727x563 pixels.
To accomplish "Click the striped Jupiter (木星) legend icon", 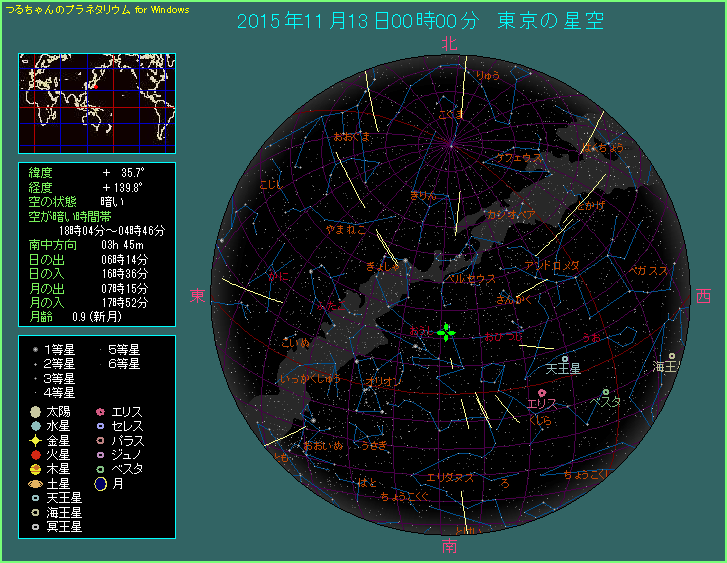I will [x=35, y=469].
